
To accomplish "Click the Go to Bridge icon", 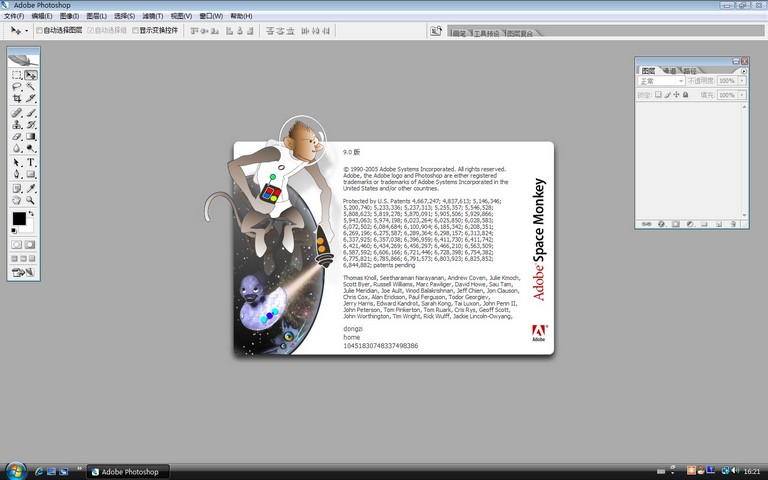I will (x=435, y=30).
